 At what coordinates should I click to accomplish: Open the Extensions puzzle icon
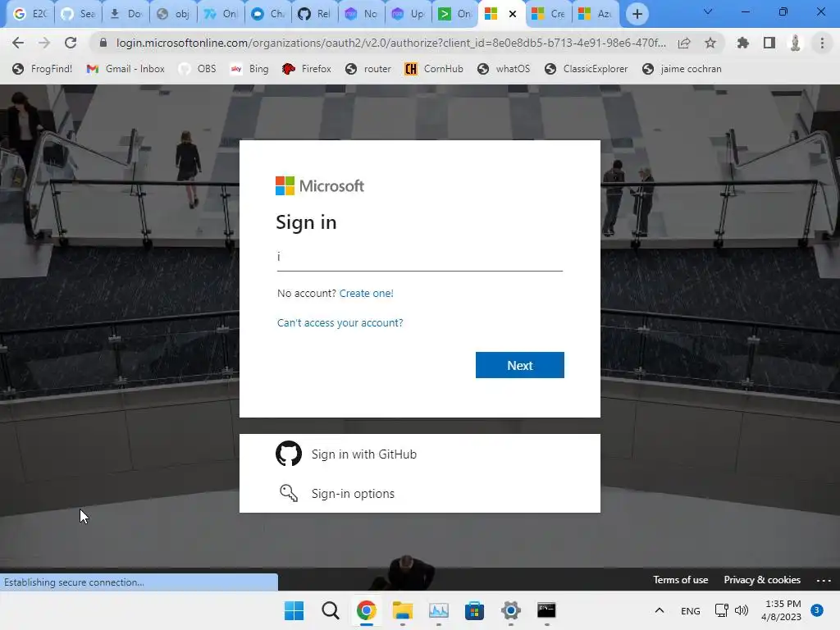pos(742,43)
